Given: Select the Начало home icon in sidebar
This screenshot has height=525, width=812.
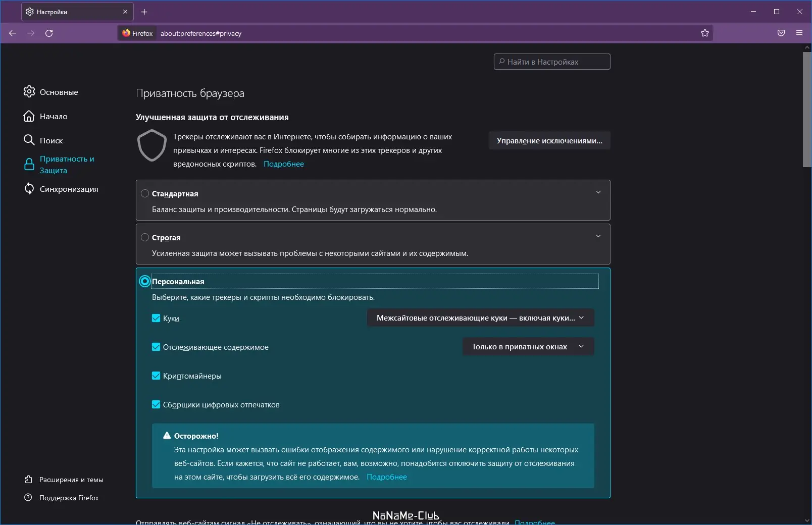Looking at the screenshot, I should (29, 116).
